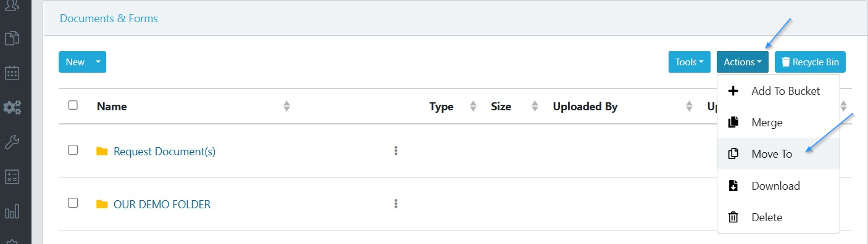This screenshot has width=868, height=244.
Task: Open the calculator icon in sidebar
Action: point(12,177)
